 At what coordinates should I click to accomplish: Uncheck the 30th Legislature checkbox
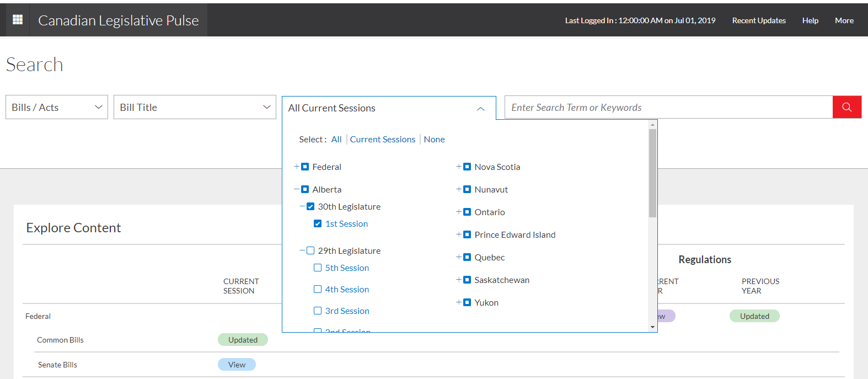click(x=310, y=206)
